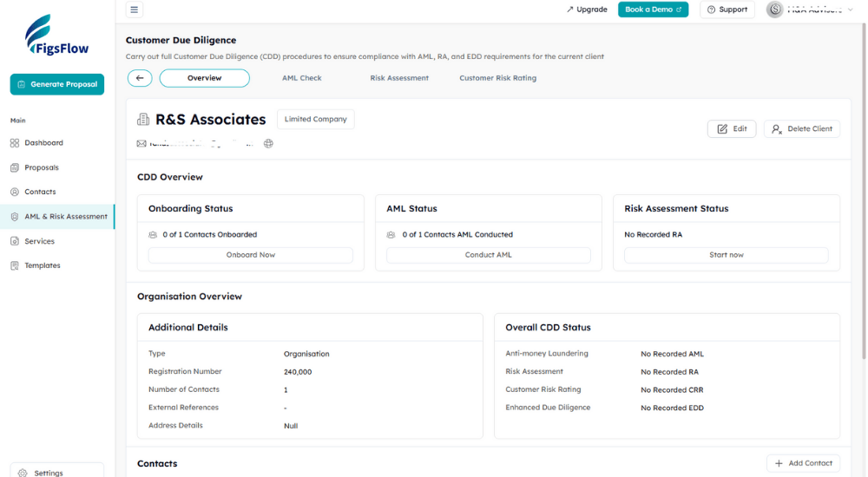Click the envelope email icon
This screenshot has width=868, height=477.
click(141, 144)
